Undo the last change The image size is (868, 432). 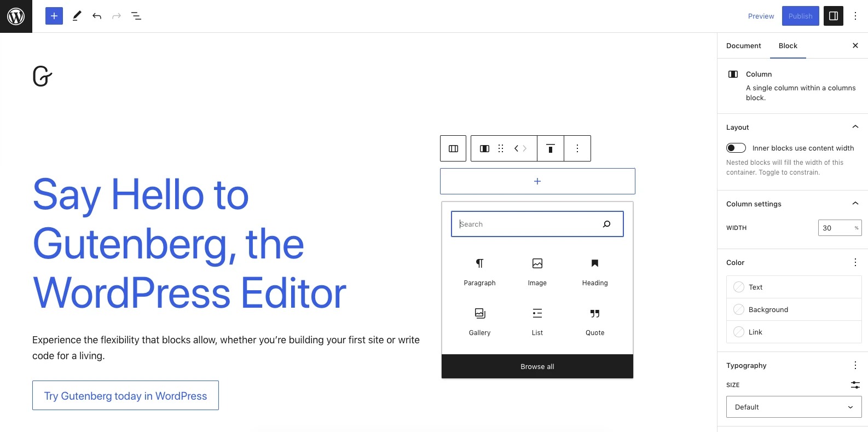tap(97, 16)
